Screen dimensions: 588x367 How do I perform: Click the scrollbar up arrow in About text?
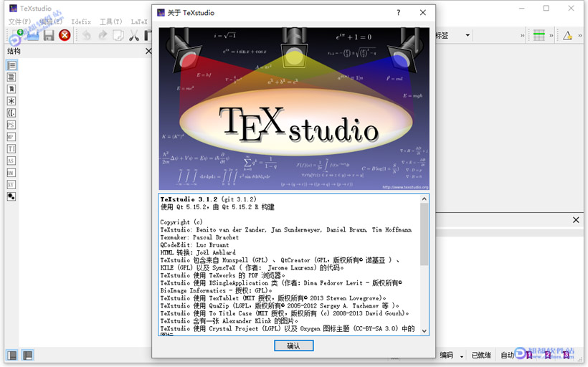[x=424, y=199]
